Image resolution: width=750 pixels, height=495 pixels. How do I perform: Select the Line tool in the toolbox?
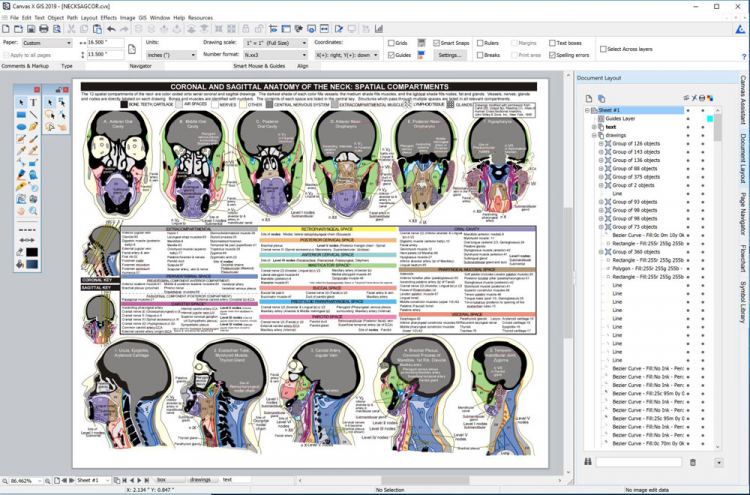point(33,115)
